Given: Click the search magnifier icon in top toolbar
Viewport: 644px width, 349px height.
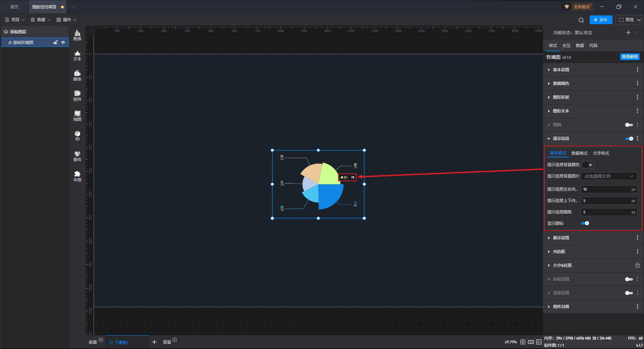Looking at the screenshot, I should pos(581,20).
